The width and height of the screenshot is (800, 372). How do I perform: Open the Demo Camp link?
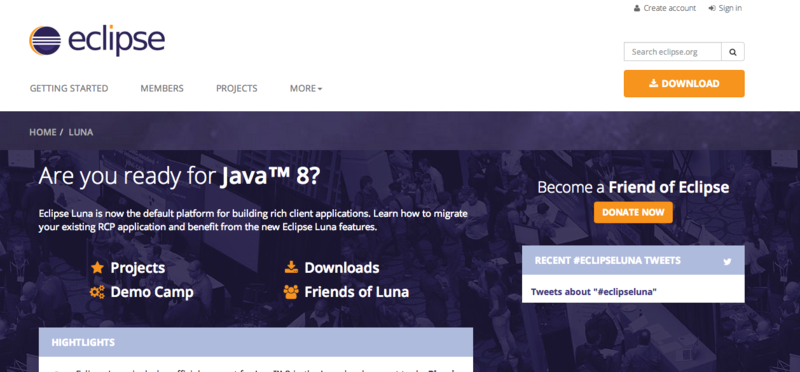point(152,292)
